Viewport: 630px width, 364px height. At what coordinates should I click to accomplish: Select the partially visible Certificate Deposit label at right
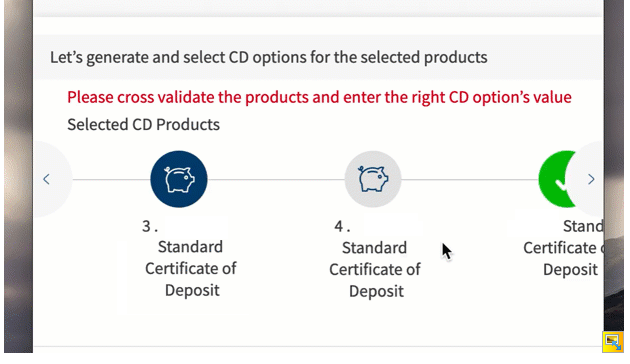[x=563, y=248]
